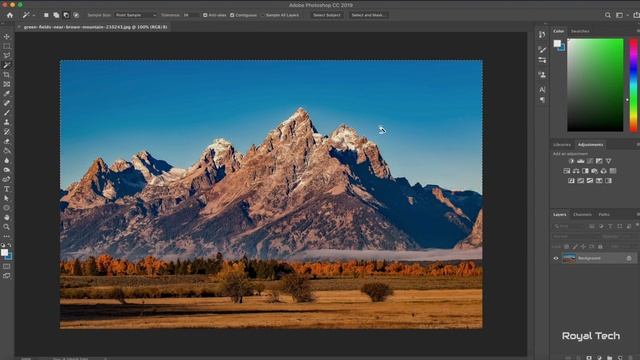Select the Zoom tool
Screen dimensions: 640x360
pos(7,227)
